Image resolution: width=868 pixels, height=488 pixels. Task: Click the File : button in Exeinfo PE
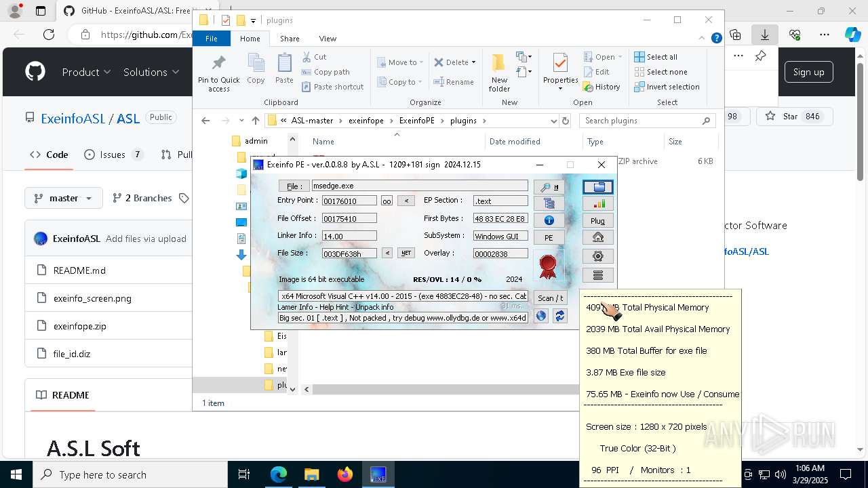(x=294, y=186)
